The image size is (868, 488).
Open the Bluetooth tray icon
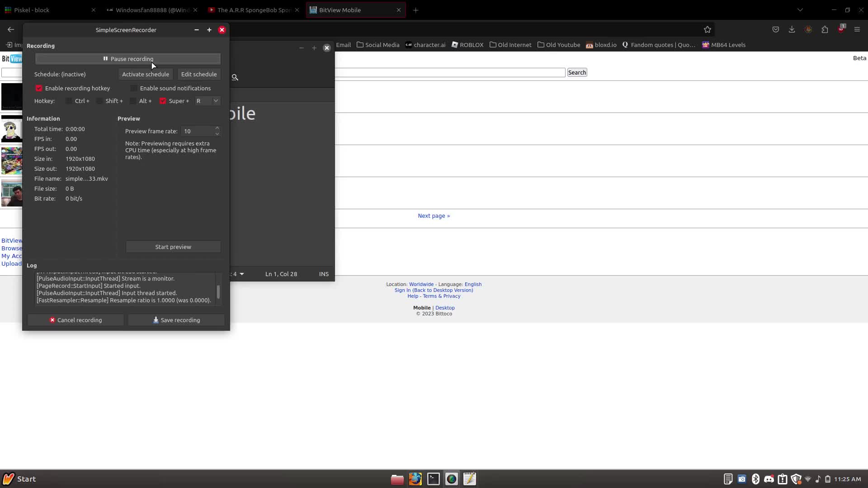(x=755, y=479)
